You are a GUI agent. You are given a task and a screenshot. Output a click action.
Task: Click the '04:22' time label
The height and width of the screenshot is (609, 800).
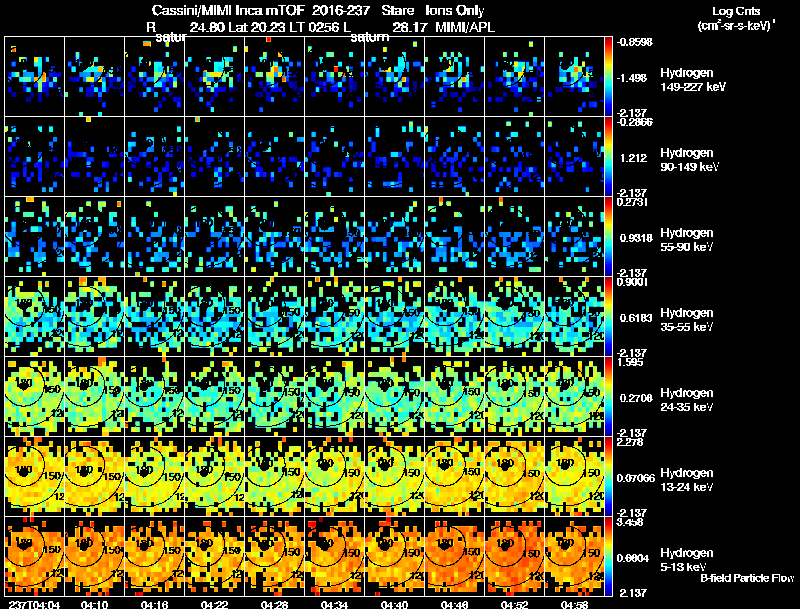click(214, 604)
